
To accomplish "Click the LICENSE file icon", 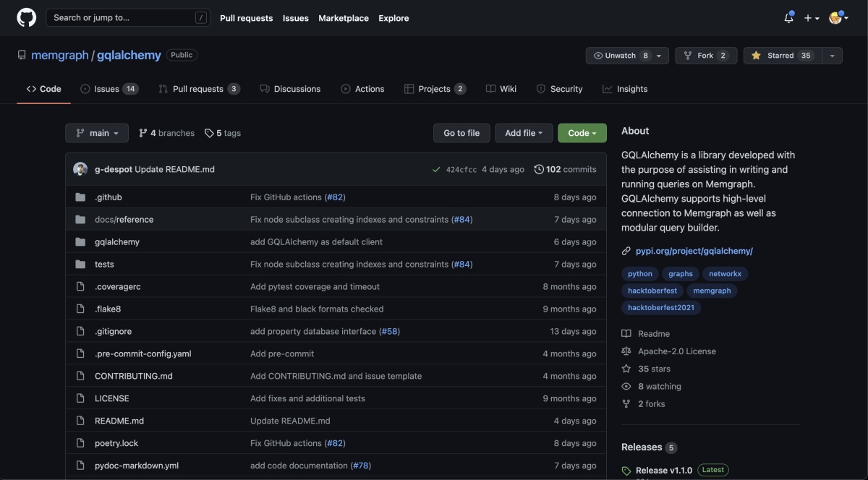I will click(x=80, y=399).
